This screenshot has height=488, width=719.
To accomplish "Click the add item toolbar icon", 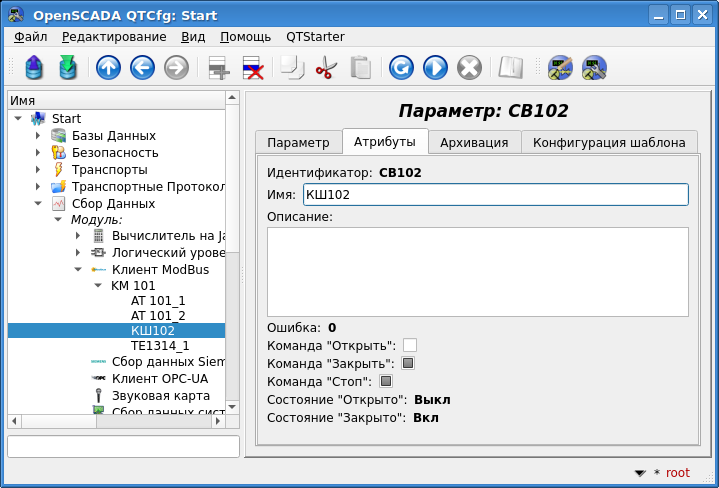I will [x=218, y=68].
